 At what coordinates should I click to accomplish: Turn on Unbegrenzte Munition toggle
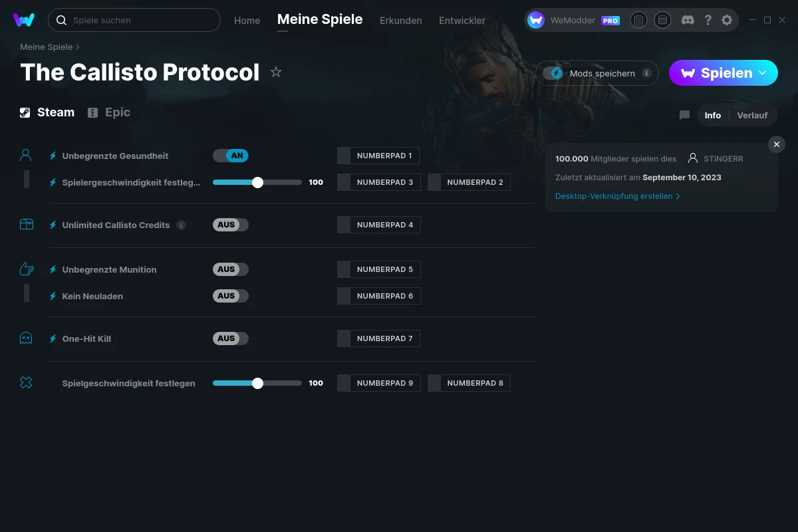point(231,269)
